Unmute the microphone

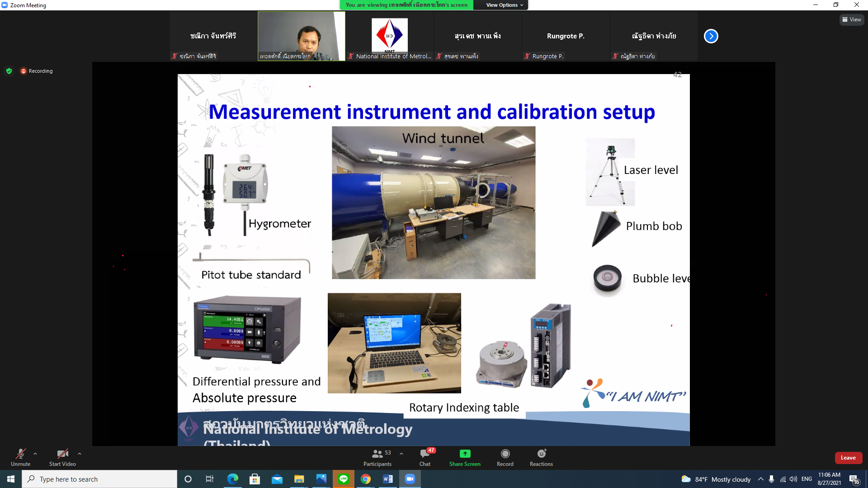click(20, 454)
